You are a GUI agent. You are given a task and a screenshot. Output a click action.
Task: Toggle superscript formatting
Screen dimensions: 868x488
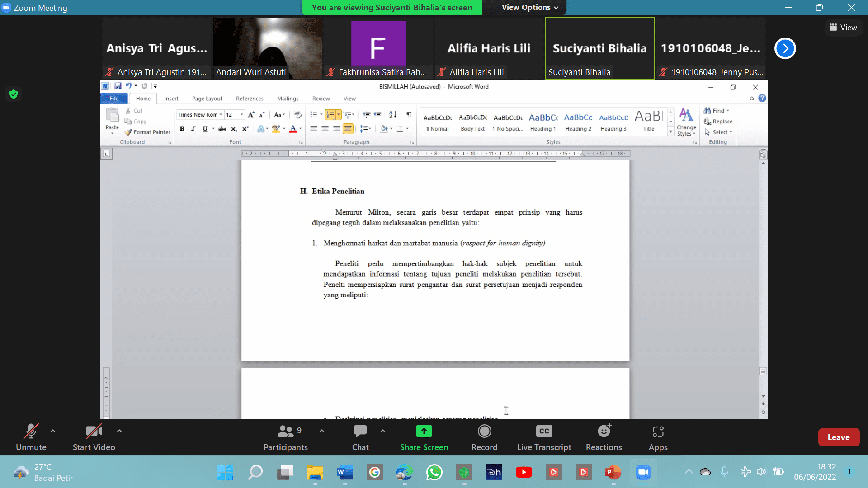tap(245, 129)
